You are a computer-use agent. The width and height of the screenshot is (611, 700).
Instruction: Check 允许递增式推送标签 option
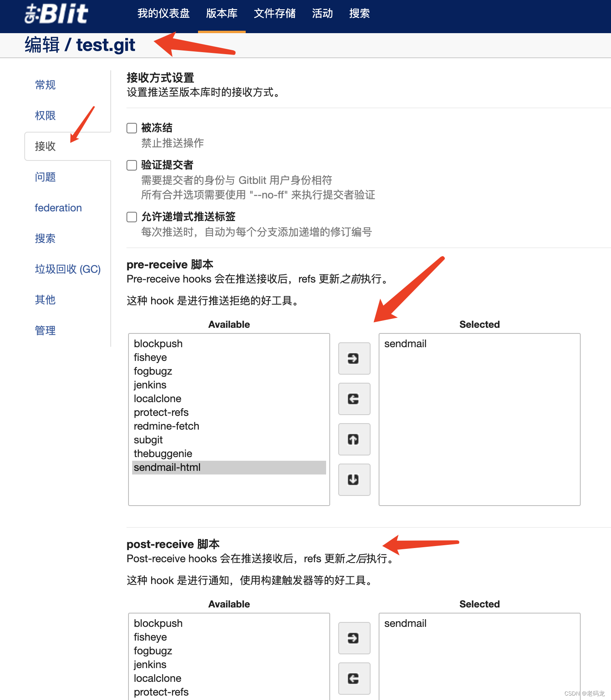[132, 217]
